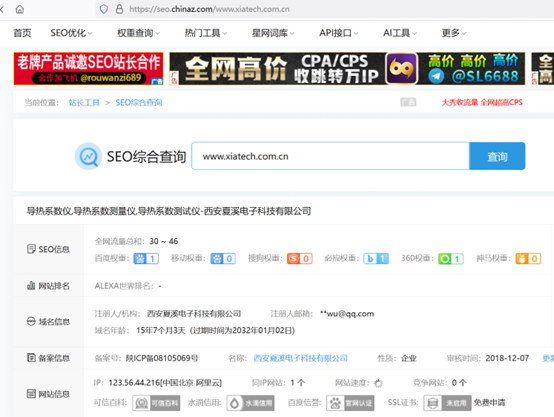Click the ALEXA世界排名 label
Image resolution: width=554 pixels, height=417 pixels.
point(124,286)
